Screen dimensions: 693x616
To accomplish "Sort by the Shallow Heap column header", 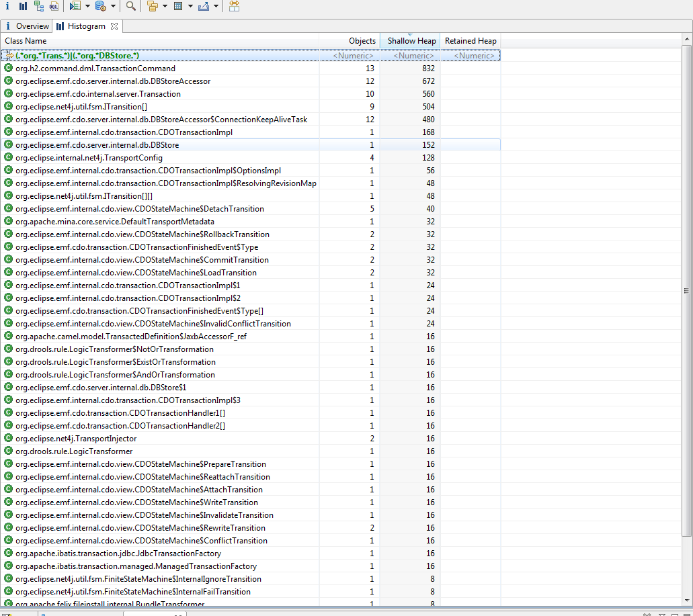I will 410,40.
